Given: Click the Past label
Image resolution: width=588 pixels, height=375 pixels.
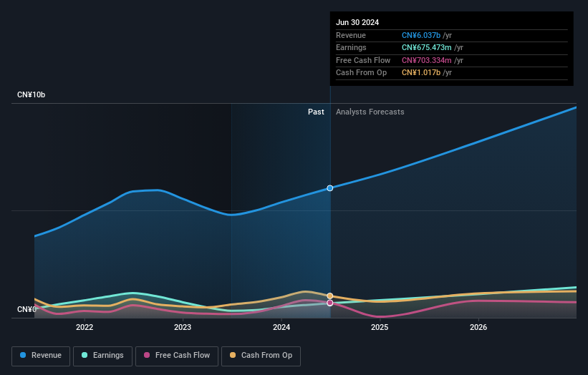Looking at the screenshot, I should click(316, 112).
